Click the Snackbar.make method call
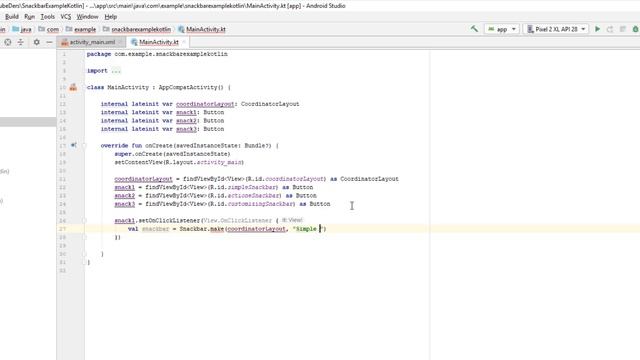The width and height of the screenshot is (640, 360). tap(217, 229)
